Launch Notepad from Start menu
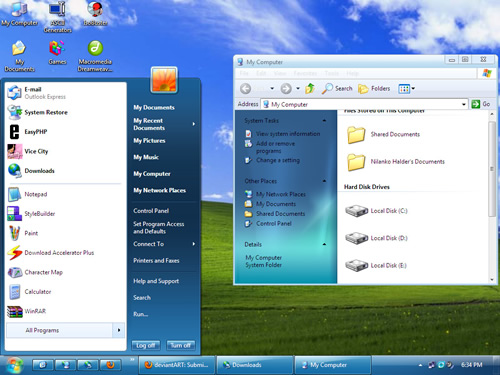Viewport: 500px width, 375px height. pyautogui.click(x=66, y=194)
